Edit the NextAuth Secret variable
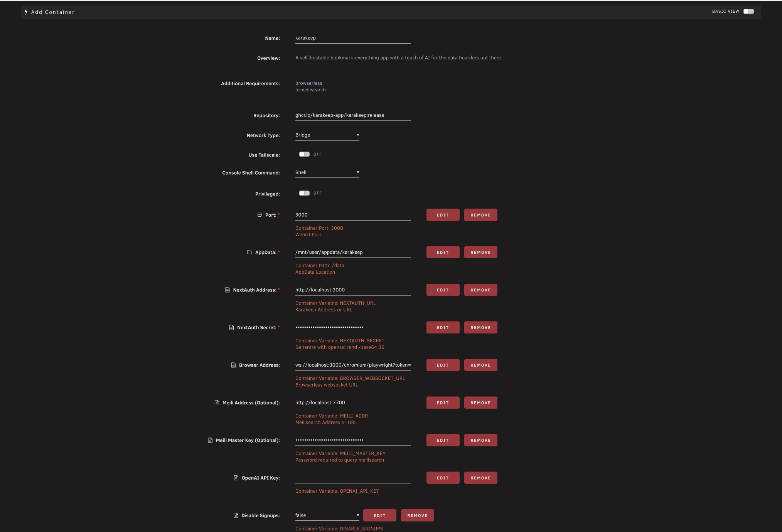This screenshot has width=782, height=532. pos(443,328)
